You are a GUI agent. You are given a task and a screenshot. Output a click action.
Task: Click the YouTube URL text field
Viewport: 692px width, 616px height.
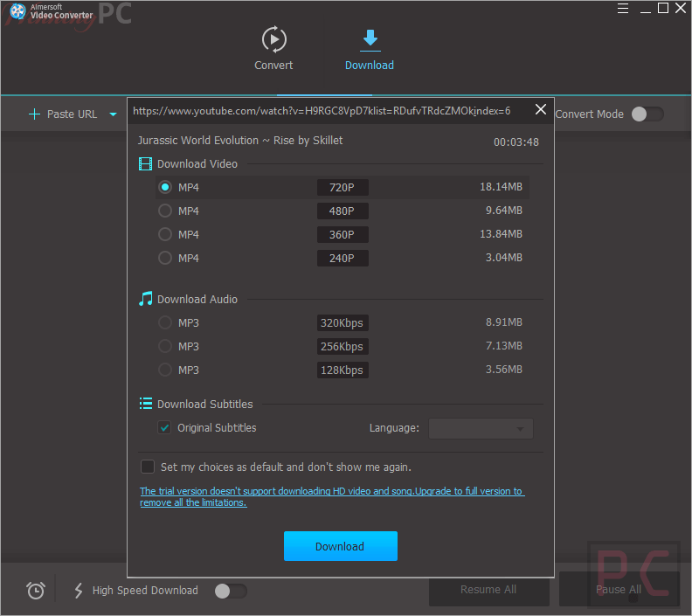click(x=322, y=111)
